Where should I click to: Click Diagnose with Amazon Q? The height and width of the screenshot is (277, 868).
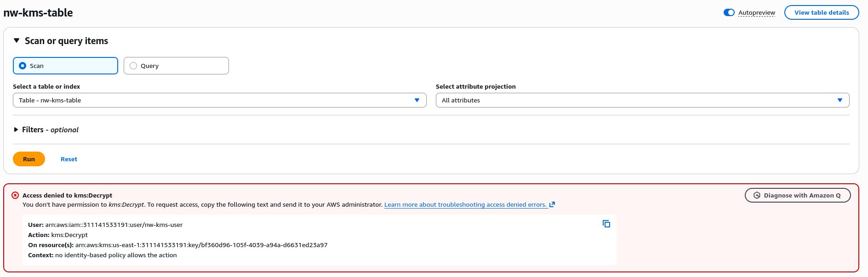pyautogui.click(x=802, y=195)
